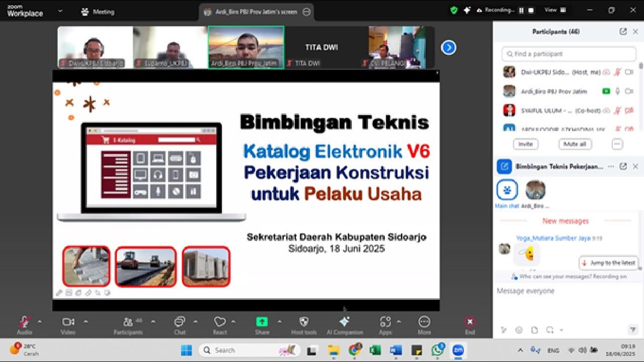
Task: Expand the Video options arrow
Action: (86, 321)
